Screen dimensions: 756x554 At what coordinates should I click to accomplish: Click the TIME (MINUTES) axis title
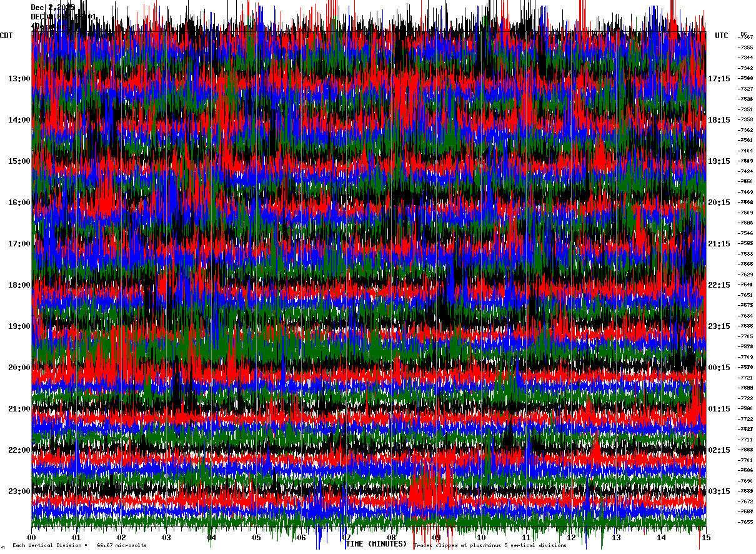(x=376, y=544)
